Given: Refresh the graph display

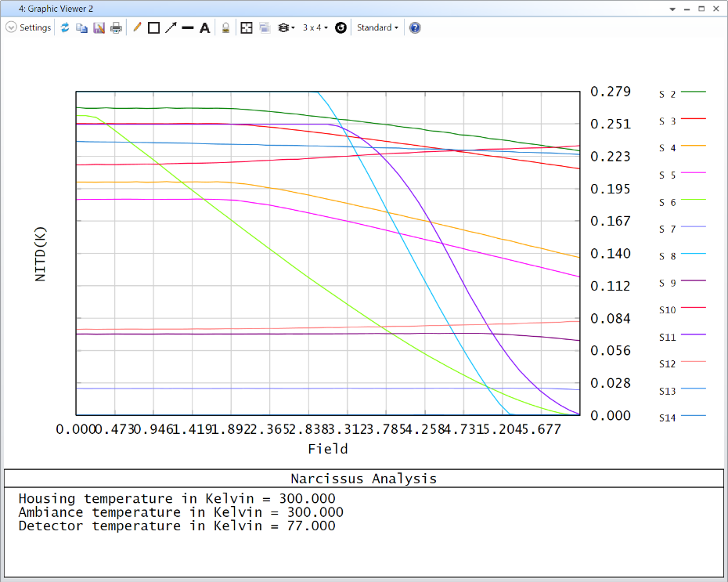Looking at the screenshot, I should [x=66, y=27].
